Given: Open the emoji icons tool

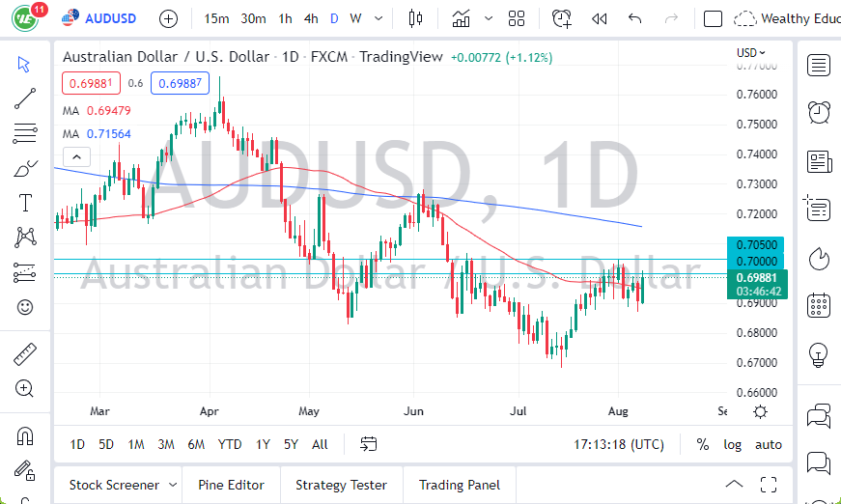Looking at the screenshot, I should 25,307.
